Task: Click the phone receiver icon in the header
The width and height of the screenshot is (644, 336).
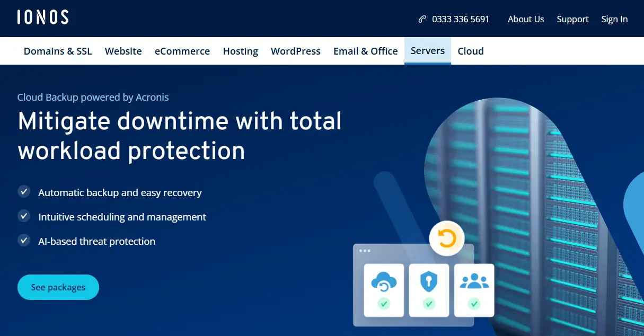Action: (x=421, y=19)
